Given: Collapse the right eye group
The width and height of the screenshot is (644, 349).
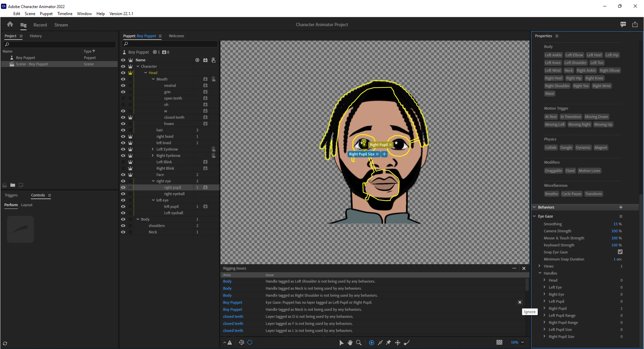Looking at the screenshot, I should coord(153,181).
